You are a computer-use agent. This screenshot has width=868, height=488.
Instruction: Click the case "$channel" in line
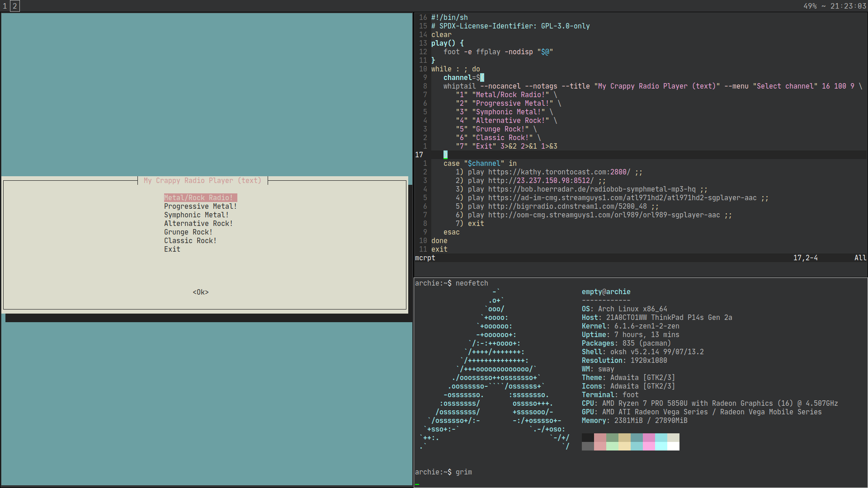tap(480, 164)
